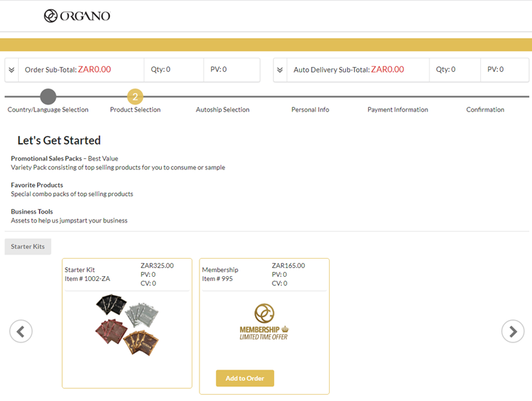This screenshot has height=401, width=532.
Task: Click the Promotional Sales Packs heading
Action: (46, 158)
